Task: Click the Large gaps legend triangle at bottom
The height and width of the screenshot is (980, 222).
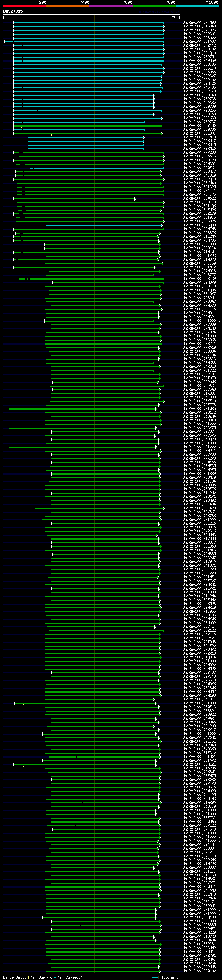Action: 28,977
